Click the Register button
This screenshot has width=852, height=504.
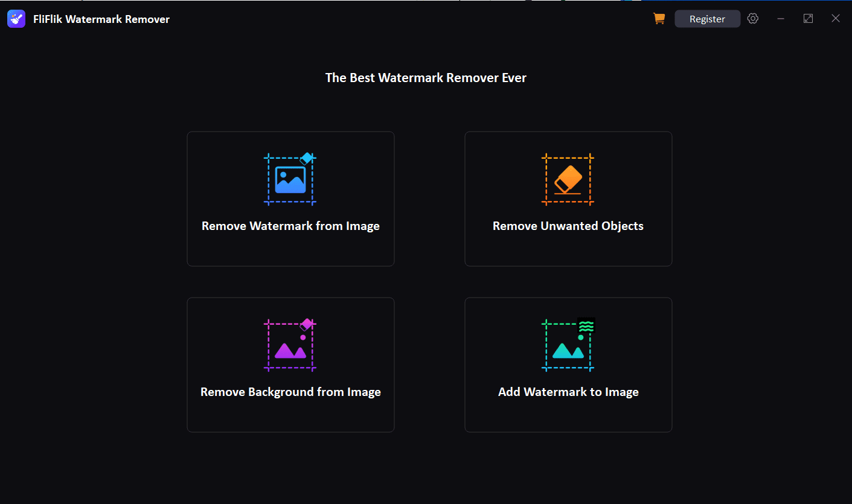click(x=707, y=19)
